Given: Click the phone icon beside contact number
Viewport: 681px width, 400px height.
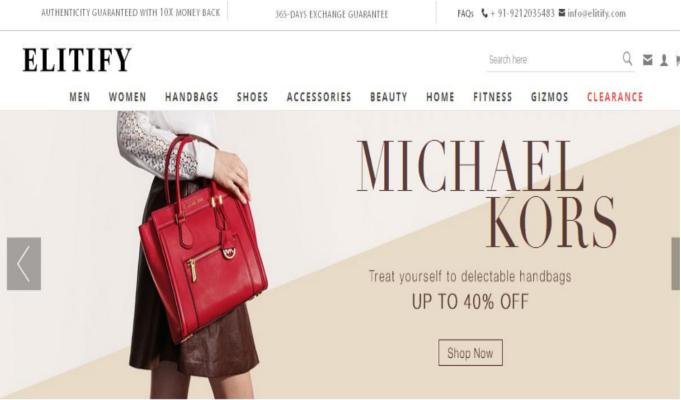Looking at the screenshot, I should 485,13.
